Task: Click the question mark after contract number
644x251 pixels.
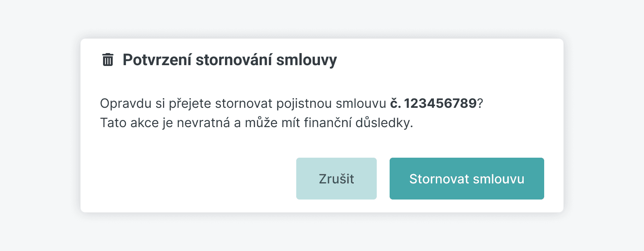Action: click(x=480, y=103)
